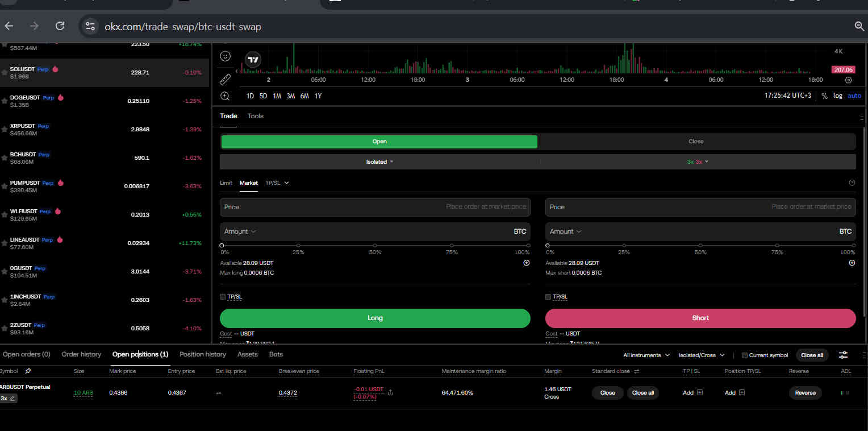Star the PUMPUSDT pair

point(4,186)
